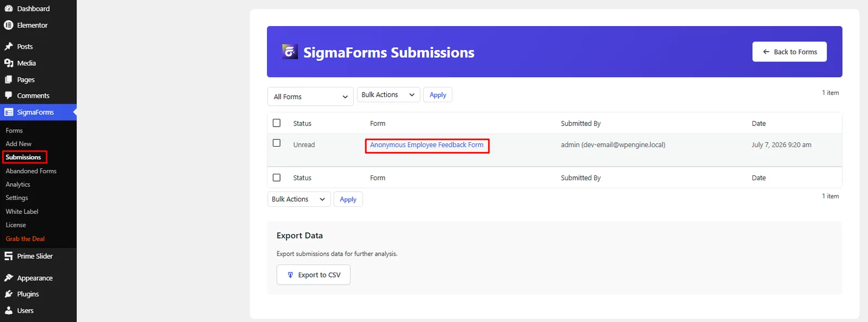
Task: Click the Dashboard gauge icon
Action: [9, 9]
